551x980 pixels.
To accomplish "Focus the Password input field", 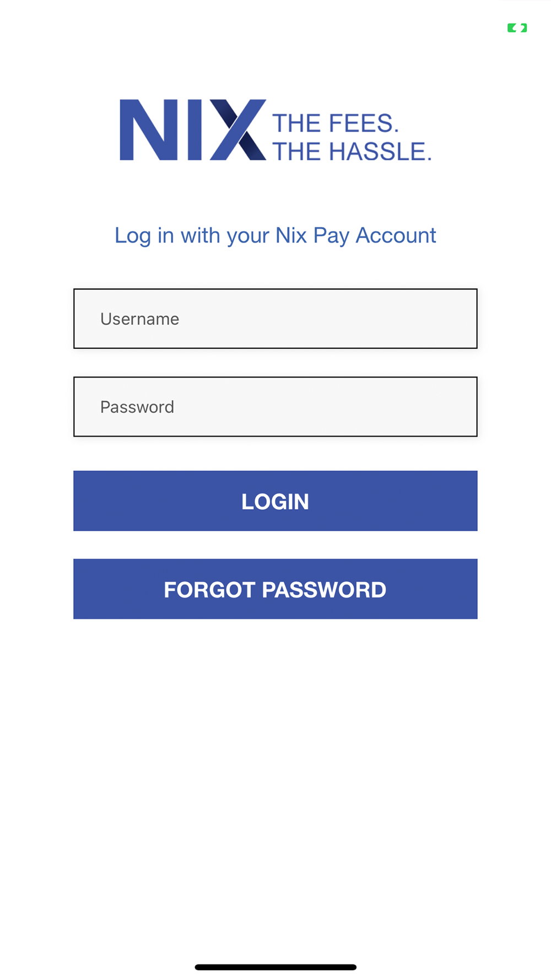I will point(275,407).
